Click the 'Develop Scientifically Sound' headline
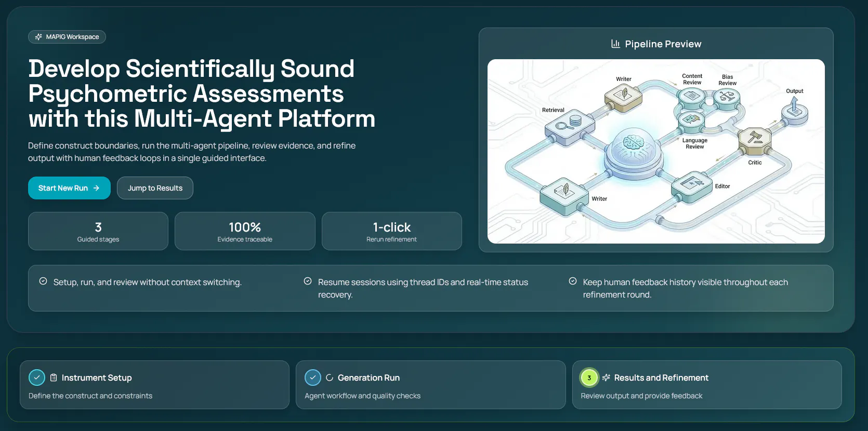 click(x=202, y=93)
